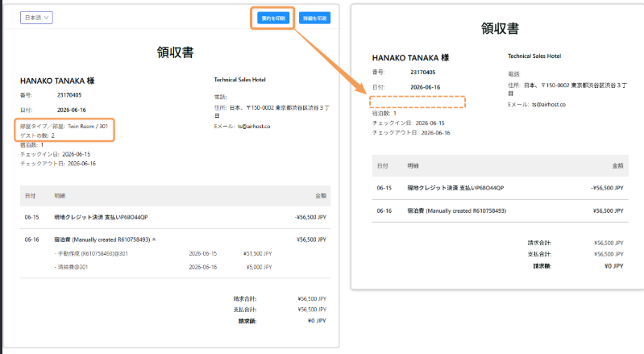Open the 日本語 language dropdown
The width and height of the screenshot is (644, 354).
[x=36, y=18]
